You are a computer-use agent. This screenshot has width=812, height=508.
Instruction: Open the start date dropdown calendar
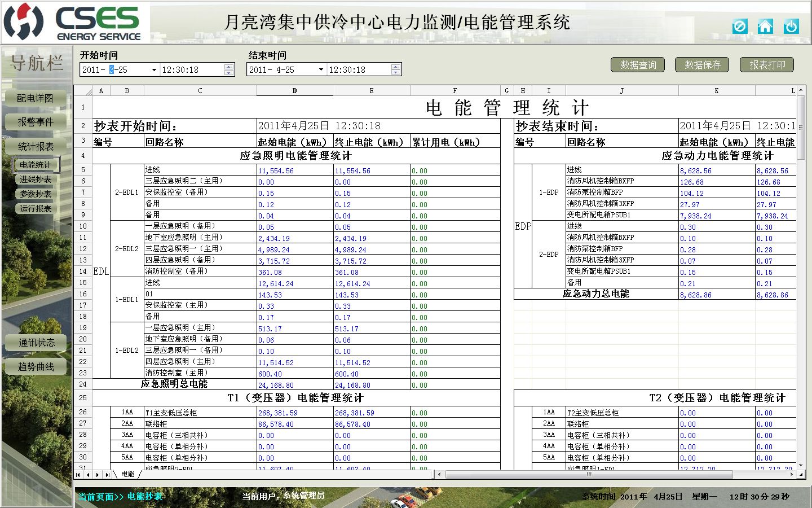point(154,70)
